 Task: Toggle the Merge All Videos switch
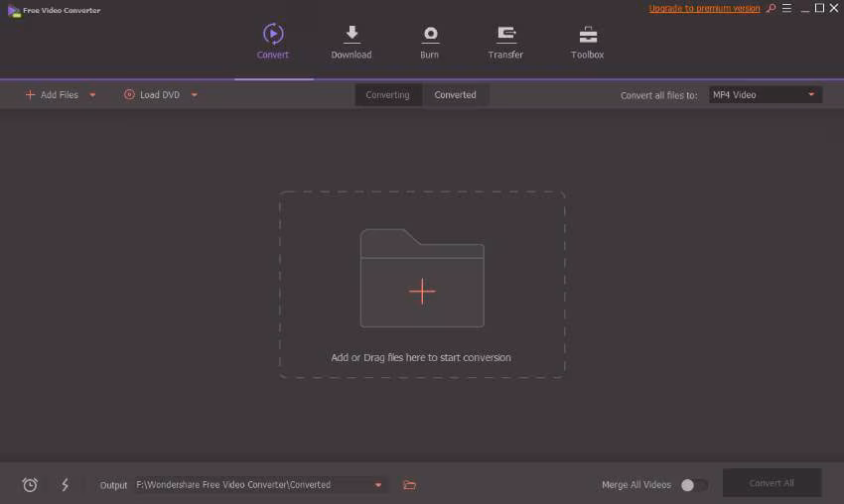click(694, 484)
